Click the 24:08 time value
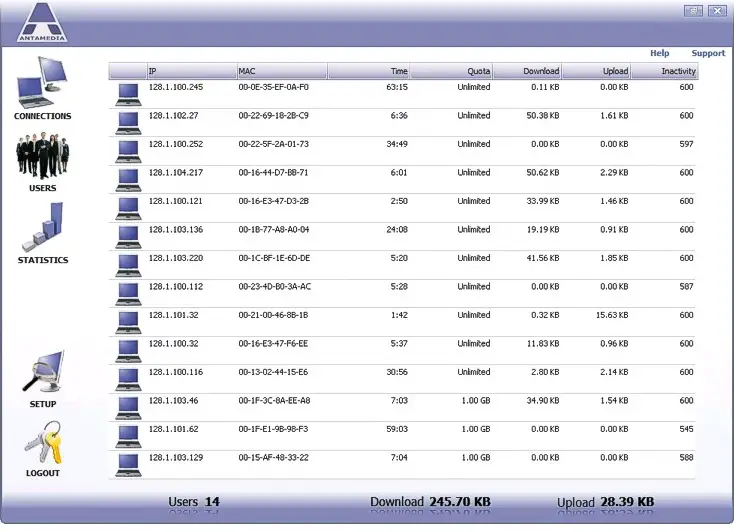This screenshot has height=532, width=734. 397,230
